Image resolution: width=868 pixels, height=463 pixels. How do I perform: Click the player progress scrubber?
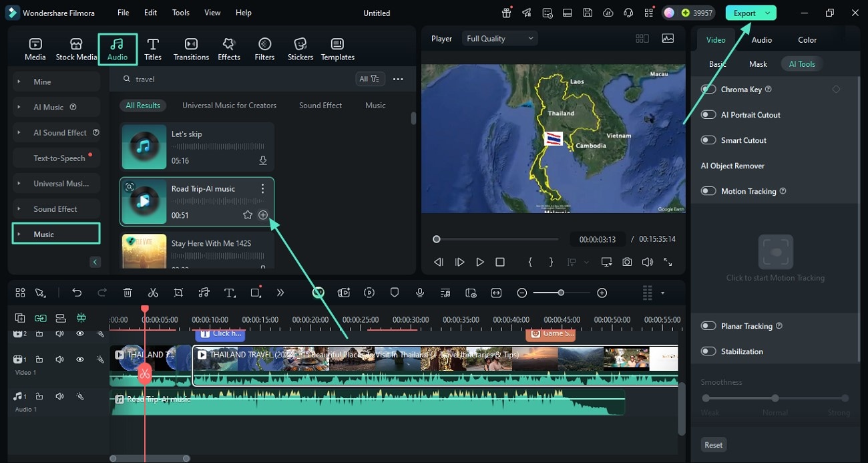(497, 239)
